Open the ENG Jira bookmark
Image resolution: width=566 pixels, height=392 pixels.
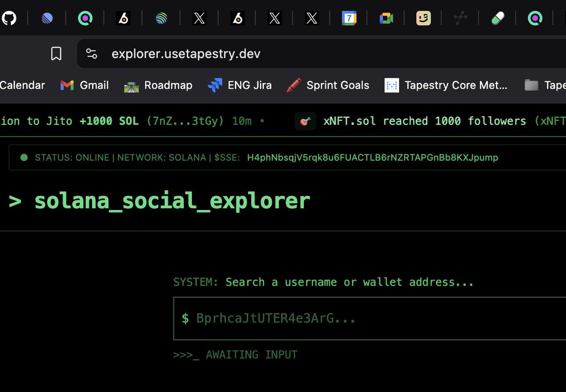(240, 85)
